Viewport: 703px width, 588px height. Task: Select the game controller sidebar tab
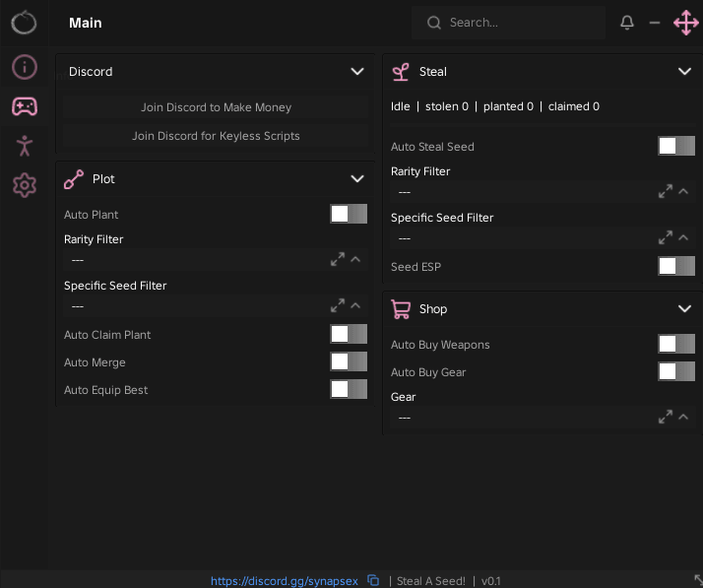[x=25, y=106]
